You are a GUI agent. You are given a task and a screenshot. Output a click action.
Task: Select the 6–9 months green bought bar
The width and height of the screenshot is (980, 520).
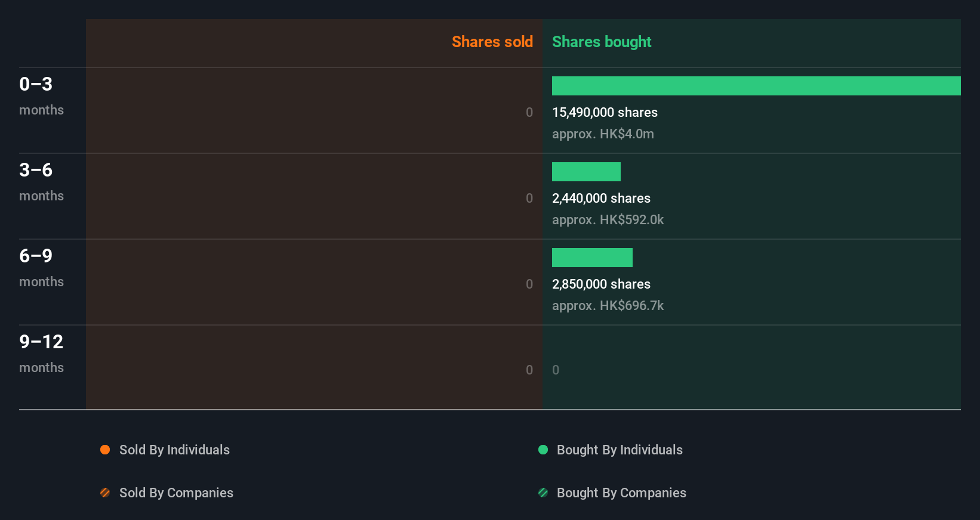592,258
